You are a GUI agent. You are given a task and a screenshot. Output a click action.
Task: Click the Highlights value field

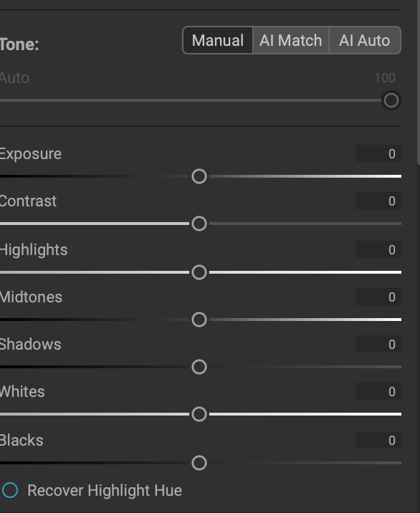click(378, 249)
